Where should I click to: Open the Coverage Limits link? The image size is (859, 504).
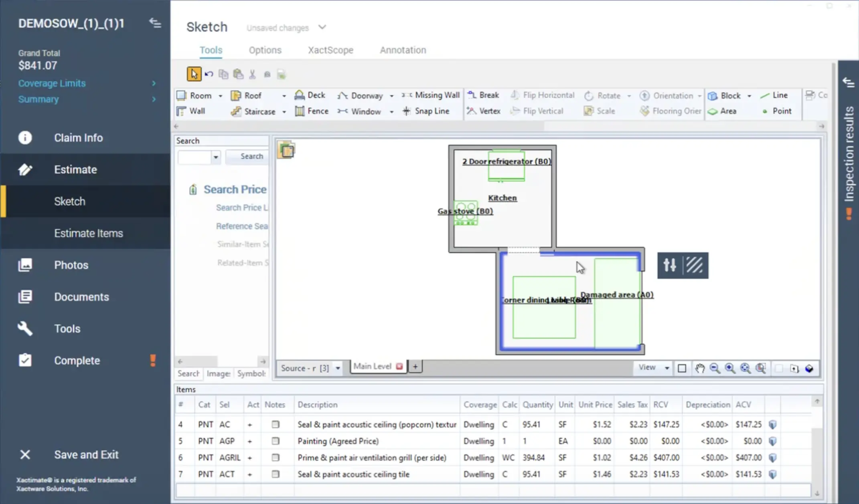click(x=52, y=83)
